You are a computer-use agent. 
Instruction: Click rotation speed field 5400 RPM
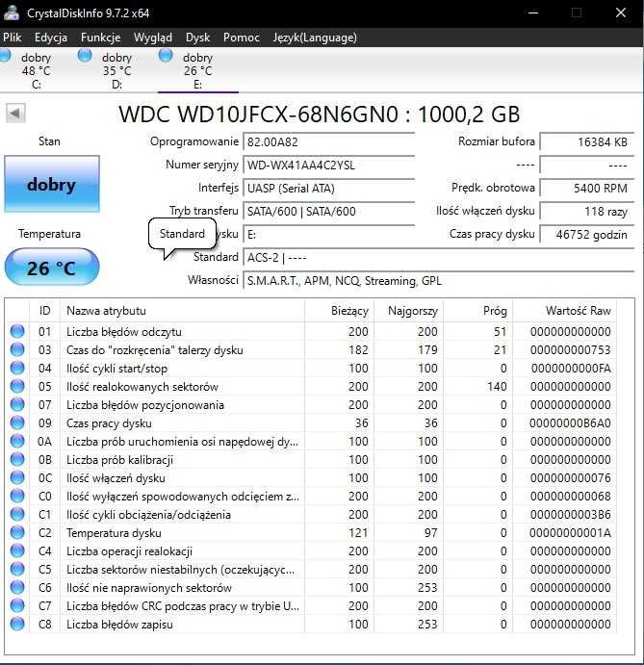587,188
